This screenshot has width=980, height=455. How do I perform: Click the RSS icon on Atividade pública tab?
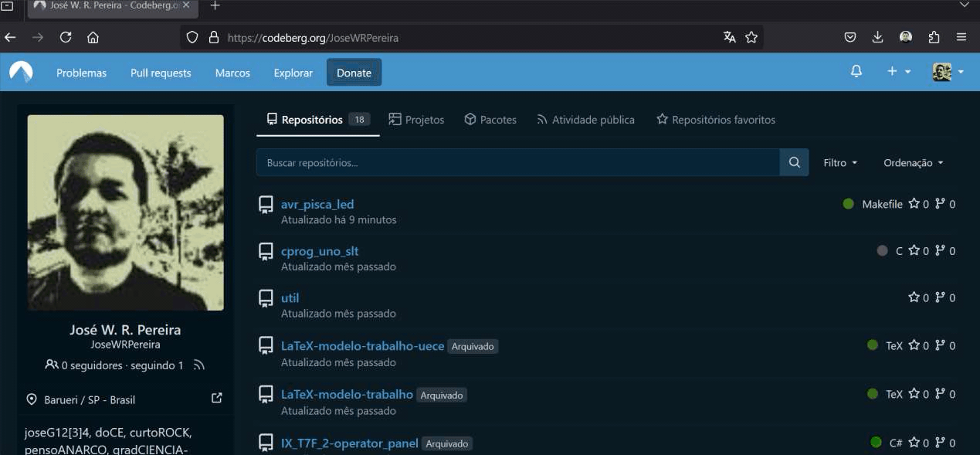click(543, 119)
